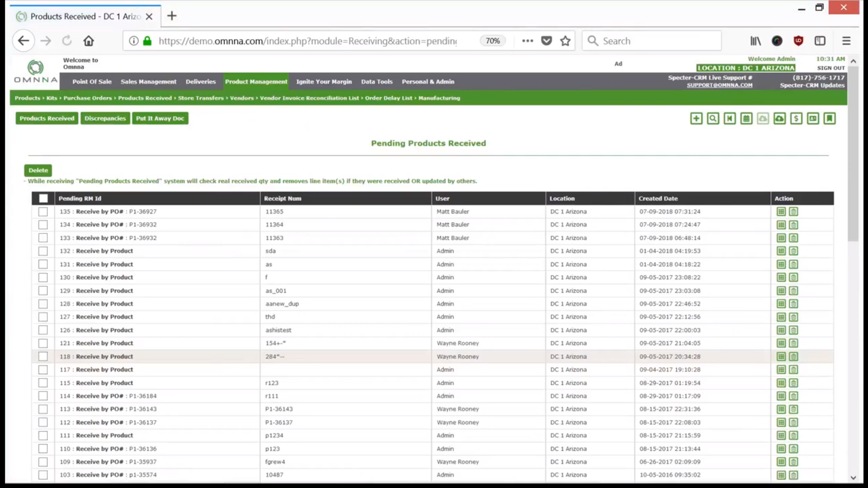Open the Product Management menu
The width and height of the screenshot is (868, 488).
[256, 82]
